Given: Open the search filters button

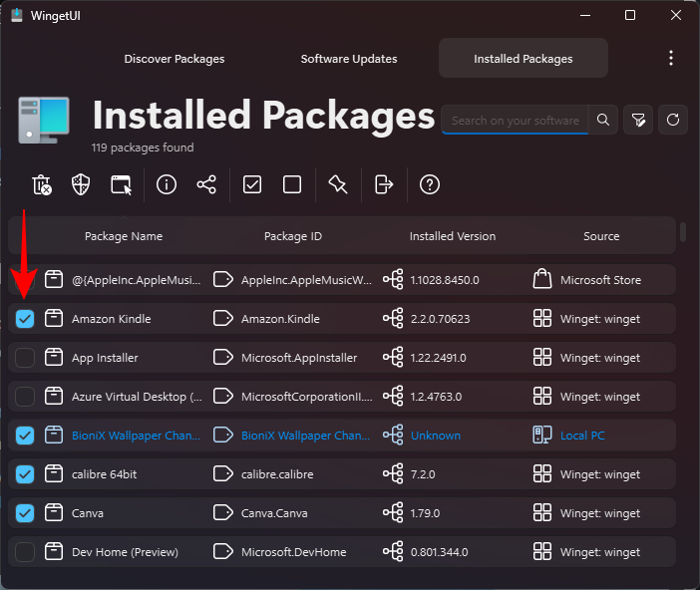Looking at the screenshot, I should coord(638,120).
